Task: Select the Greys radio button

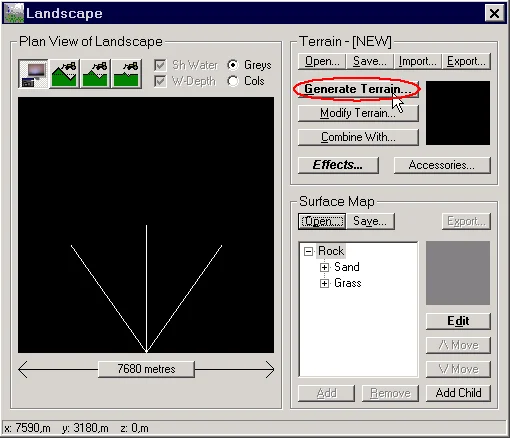Action: (x=233, y=65)
